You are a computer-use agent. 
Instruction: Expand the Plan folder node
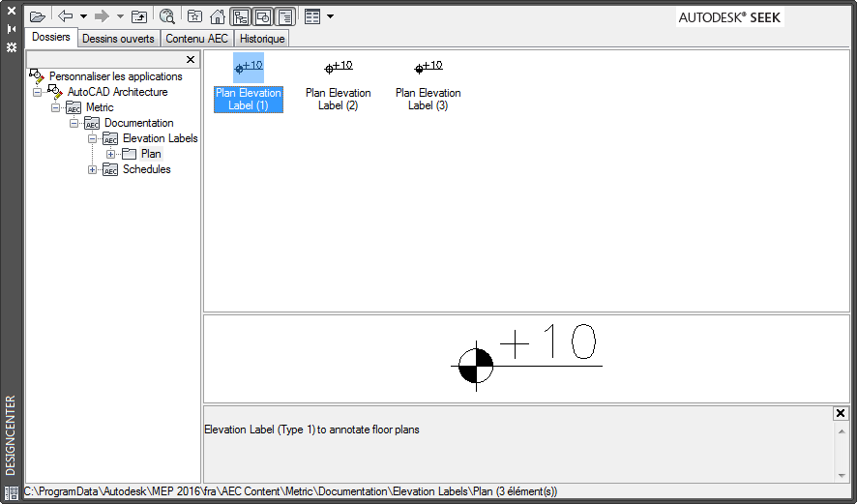[x=110, y=154]
